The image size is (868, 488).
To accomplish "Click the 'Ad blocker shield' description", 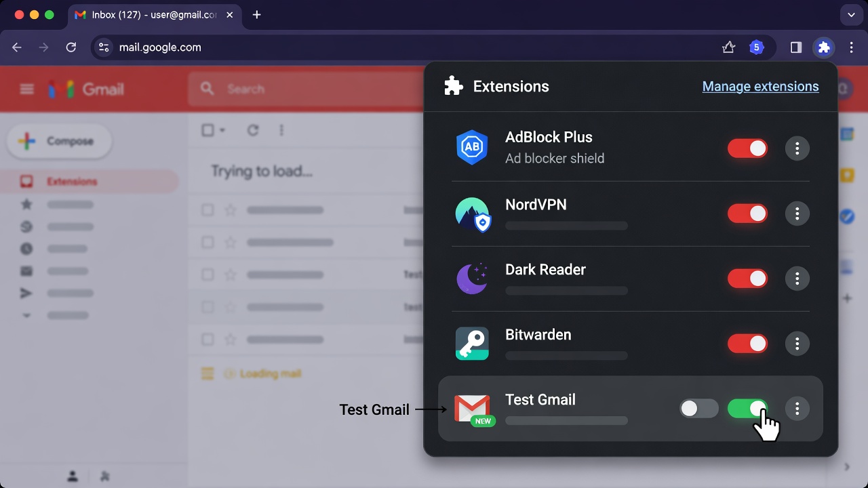I will (555, 159).
